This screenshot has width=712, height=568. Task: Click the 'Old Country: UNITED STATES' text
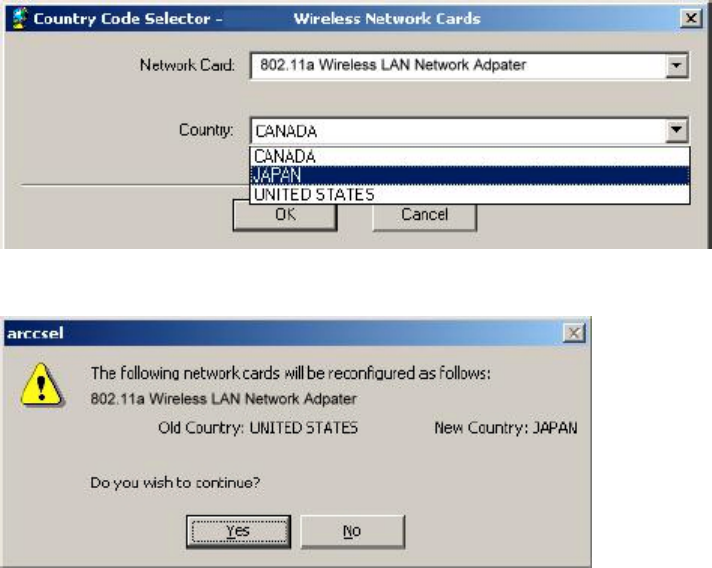(x=258, y=428)
